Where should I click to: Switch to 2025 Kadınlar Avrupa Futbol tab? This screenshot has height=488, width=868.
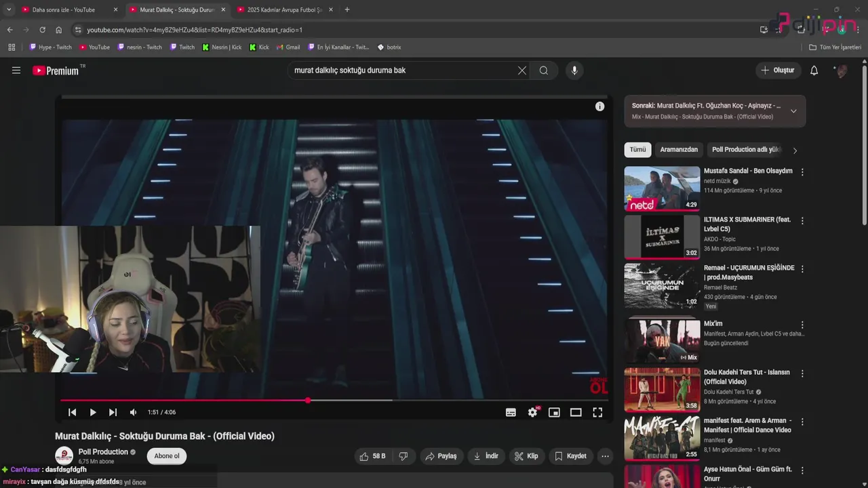284,9
